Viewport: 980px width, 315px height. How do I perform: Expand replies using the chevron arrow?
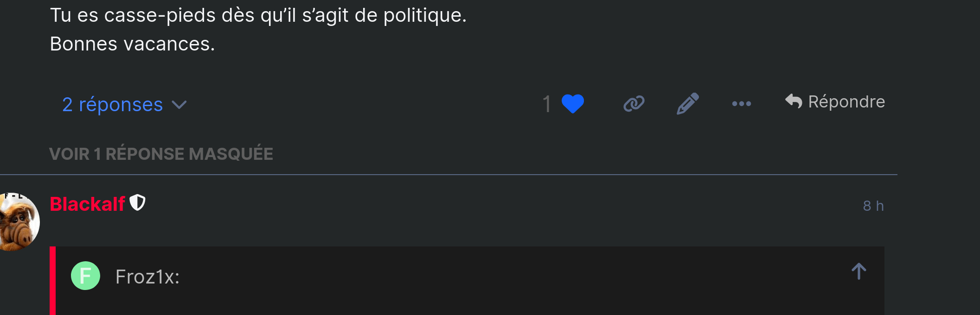179,105
